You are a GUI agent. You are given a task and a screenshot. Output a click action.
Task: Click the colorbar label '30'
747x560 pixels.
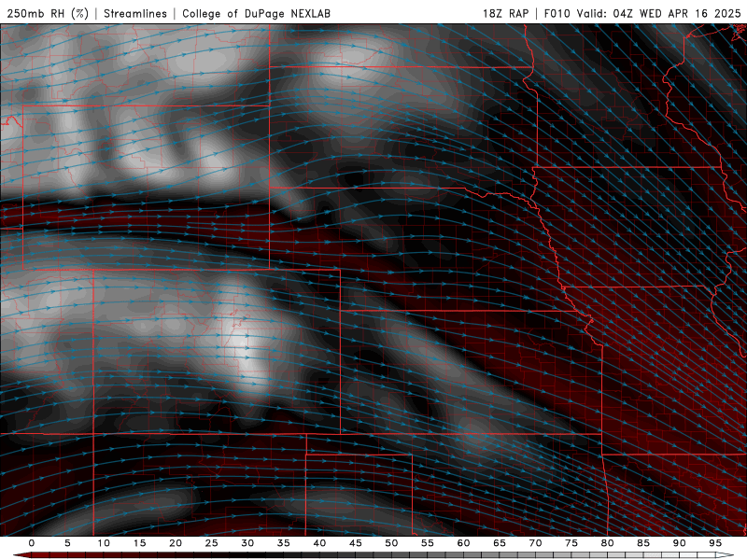point(247,543)
